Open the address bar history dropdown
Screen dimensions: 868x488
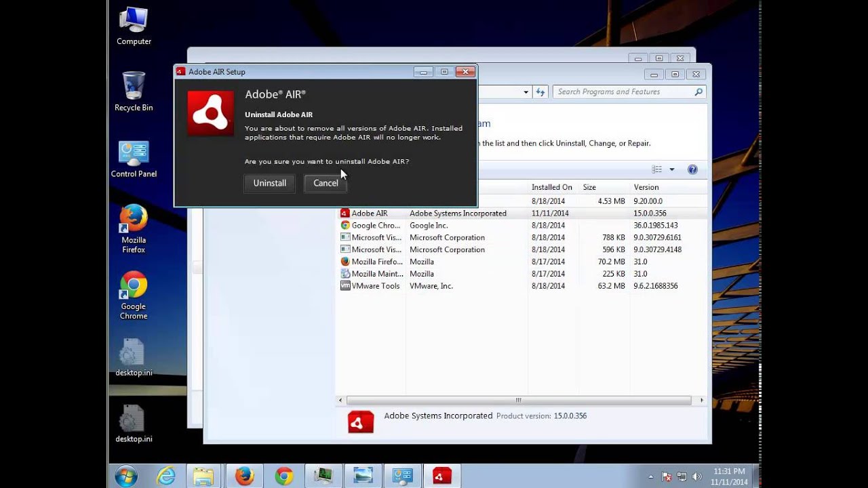tap(526, 92)
